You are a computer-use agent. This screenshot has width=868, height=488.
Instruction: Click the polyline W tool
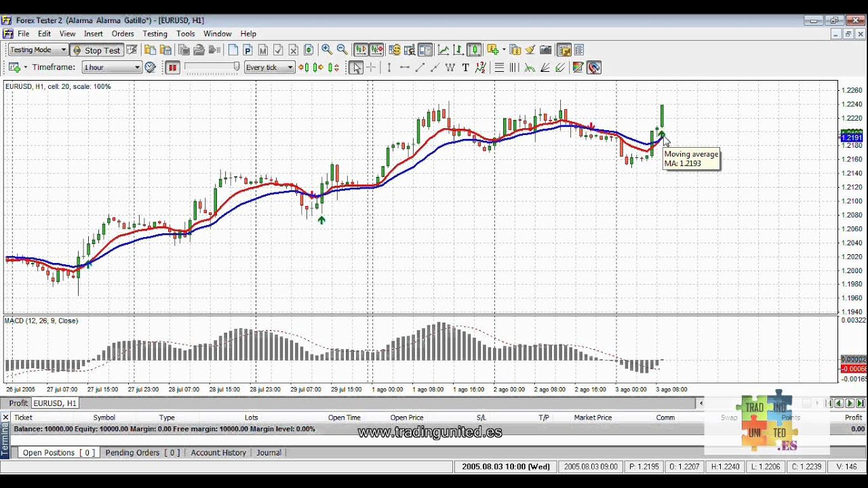pos(450,67)
